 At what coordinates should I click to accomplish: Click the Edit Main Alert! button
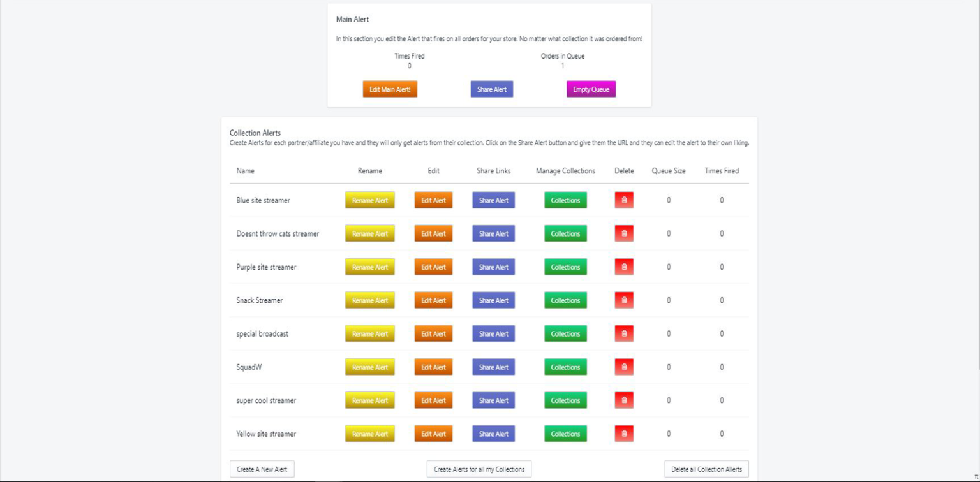(x=390, y=89)
